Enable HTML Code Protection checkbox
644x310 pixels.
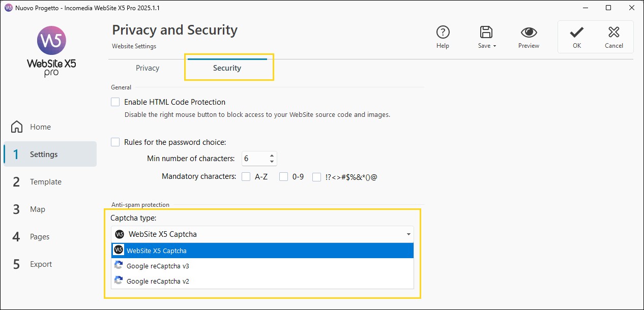115,102
